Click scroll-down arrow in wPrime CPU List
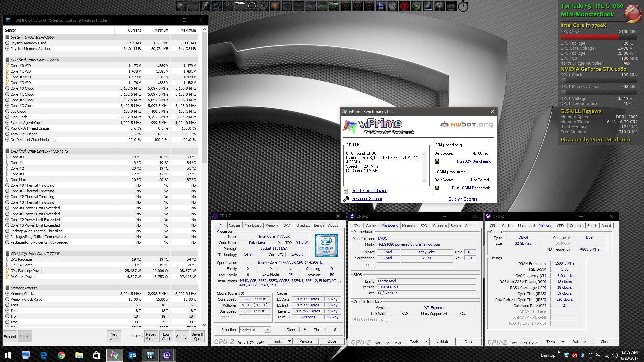Viewport: 644px width, 362px height. click(424, 181)
